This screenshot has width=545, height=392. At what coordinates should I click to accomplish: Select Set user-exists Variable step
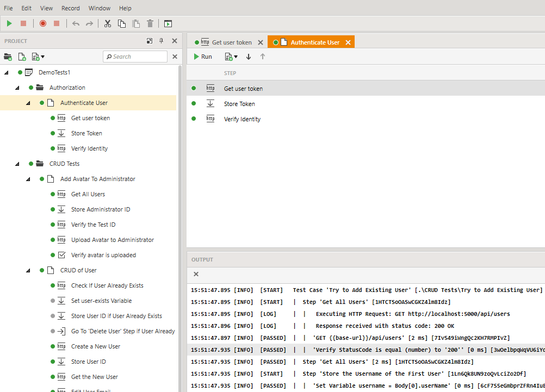tap(101, 301)
